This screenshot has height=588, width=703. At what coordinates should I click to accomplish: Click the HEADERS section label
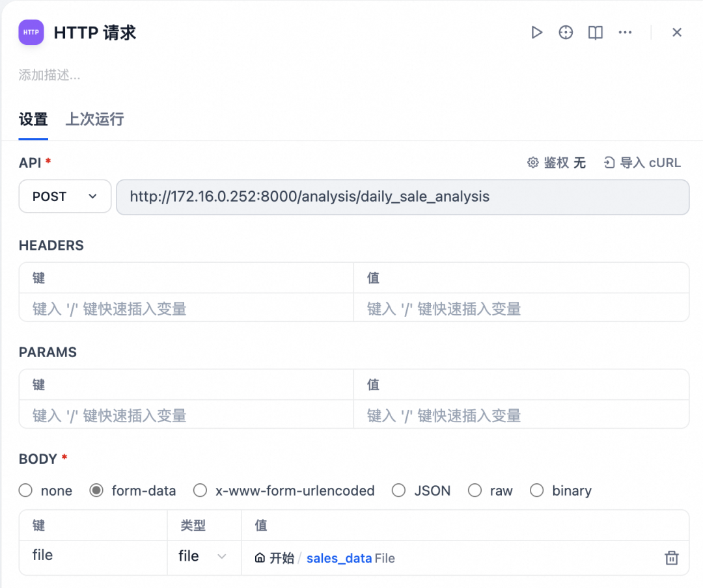point(51,245)
